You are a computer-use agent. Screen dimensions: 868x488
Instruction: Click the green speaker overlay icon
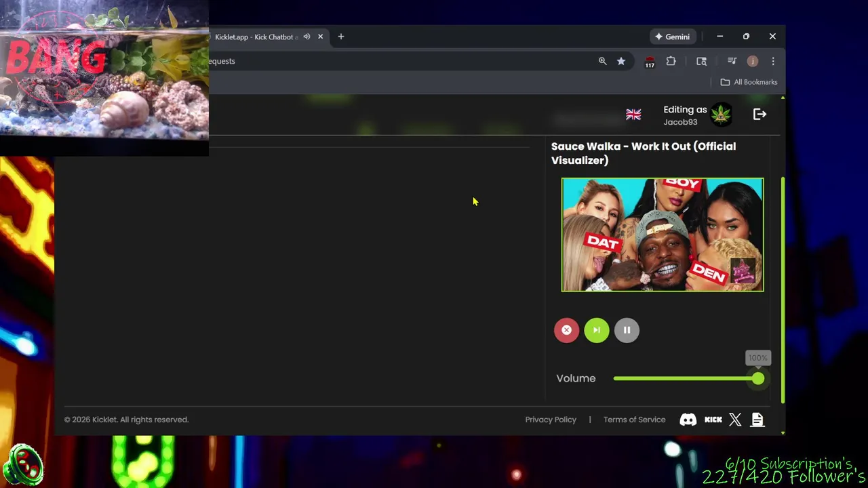click(x=23, y=466)
